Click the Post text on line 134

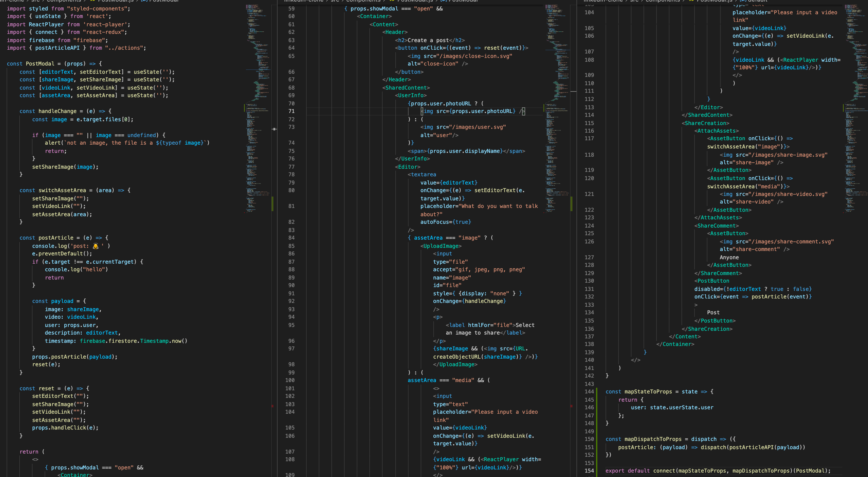click(713, 313)
